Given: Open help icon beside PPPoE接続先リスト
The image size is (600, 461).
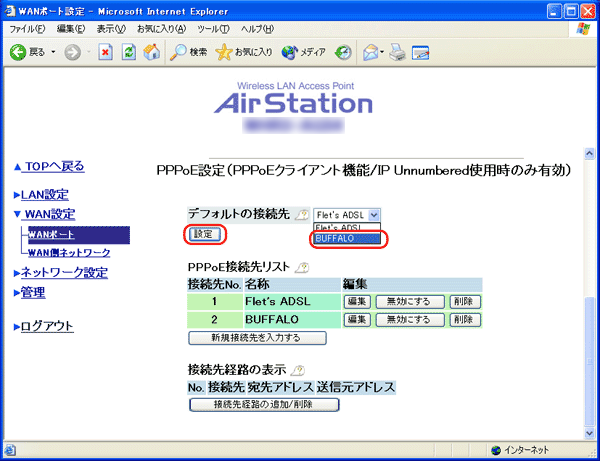Looking at the screenshot, I should 302,267.
